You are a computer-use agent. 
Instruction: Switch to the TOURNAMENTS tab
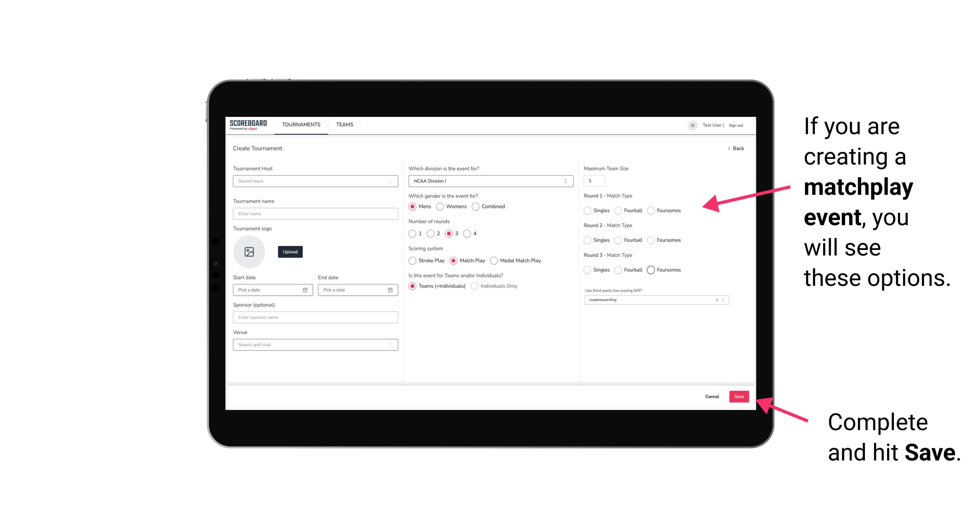pyautogui.click(x=301, y=125)
